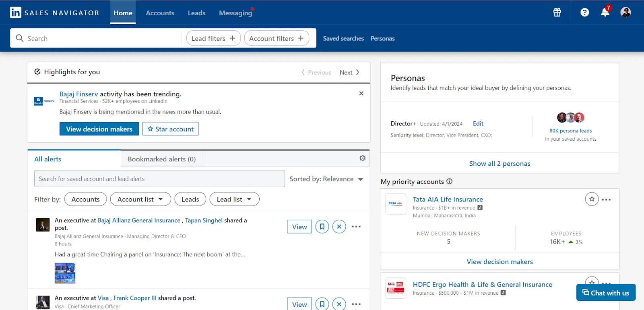
Task: Click the saved account and lead alerts search field
Action: pyautogui.click(x=159, y=179)
